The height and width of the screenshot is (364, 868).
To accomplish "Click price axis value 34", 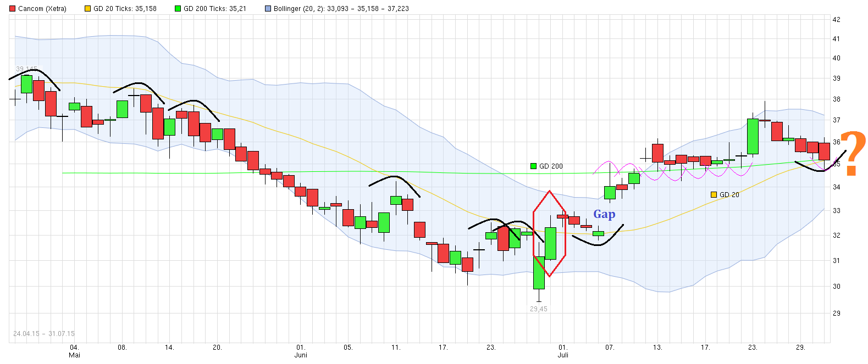I will 836,187.
